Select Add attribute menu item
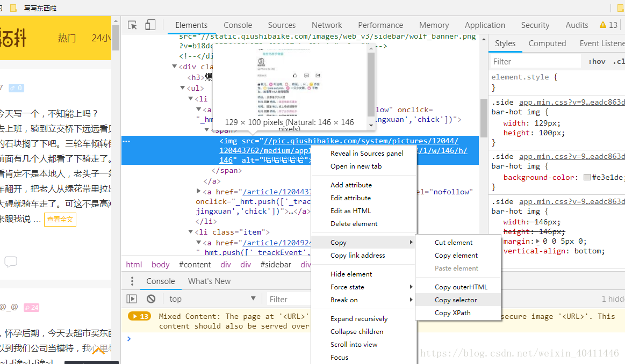 363,185
